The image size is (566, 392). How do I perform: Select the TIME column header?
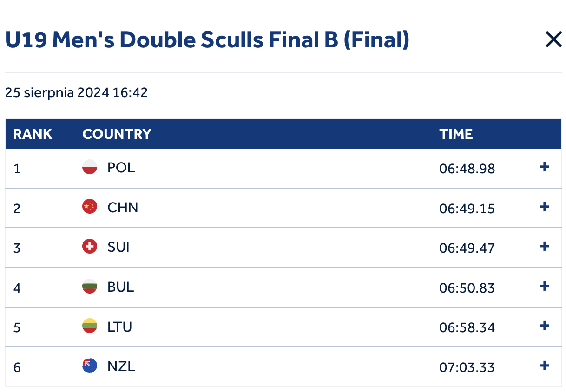(456, 134)
